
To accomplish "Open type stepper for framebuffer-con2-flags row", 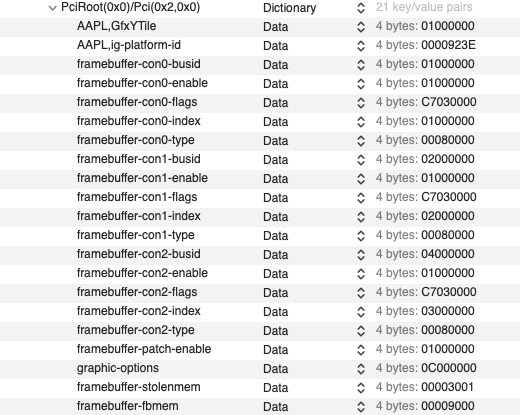I will tap(361, 293).
